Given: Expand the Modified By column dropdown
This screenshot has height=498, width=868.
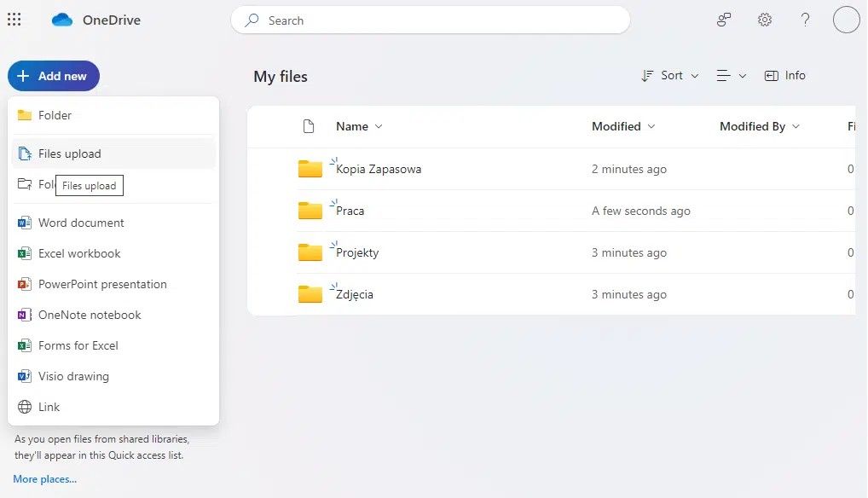Looking at the screenshot, I should (x=759, y=126).
